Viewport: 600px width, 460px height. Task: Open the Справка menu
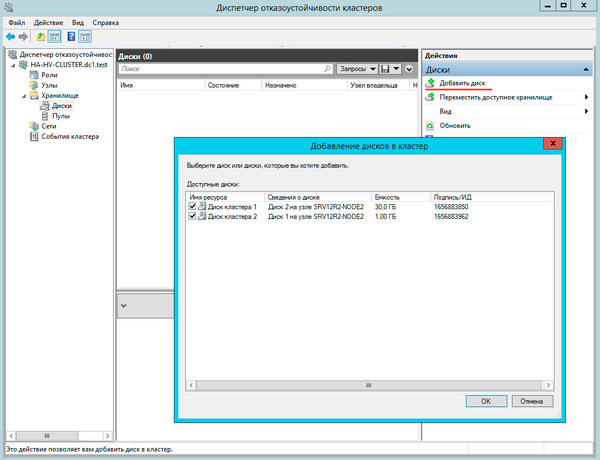tap(105, 21)
